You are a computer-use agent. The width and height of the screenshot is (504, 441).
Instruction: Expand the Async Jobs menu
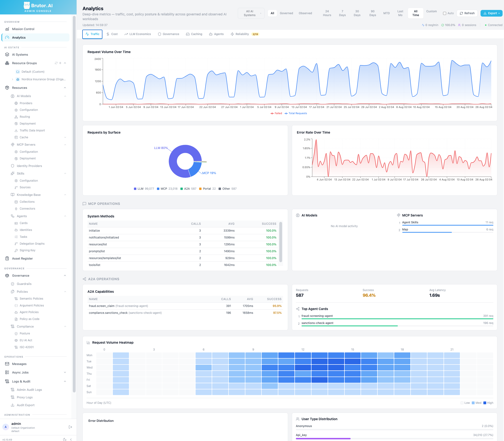[65, 373]
